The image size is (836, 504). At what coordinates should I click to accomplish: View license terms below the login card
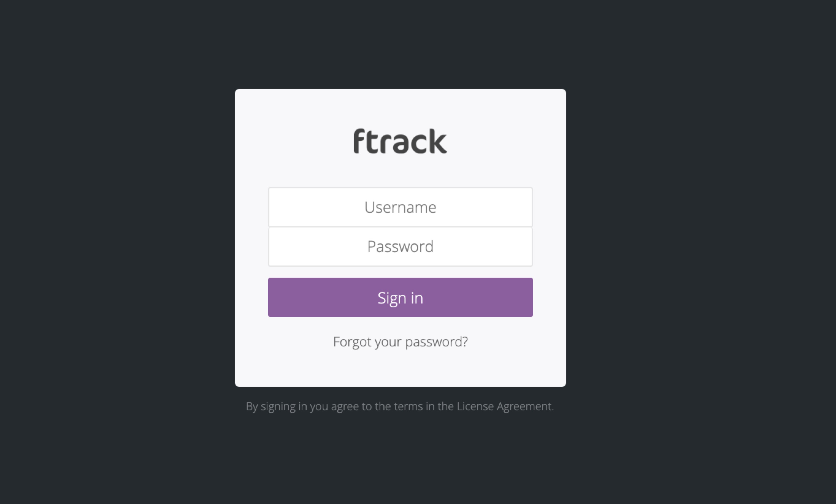(504, 406)
